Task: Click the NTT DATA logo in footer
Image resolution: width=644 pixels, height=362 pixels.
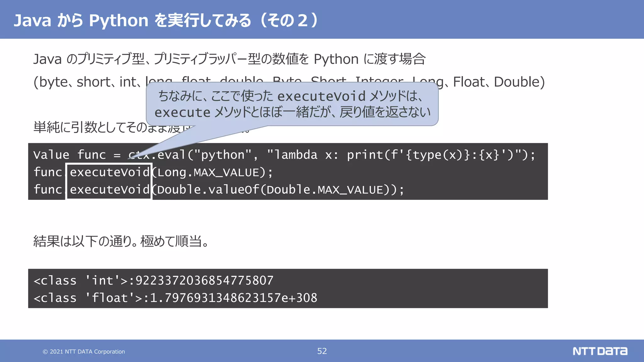Action: pyautogui.click(x=600, y=351)
